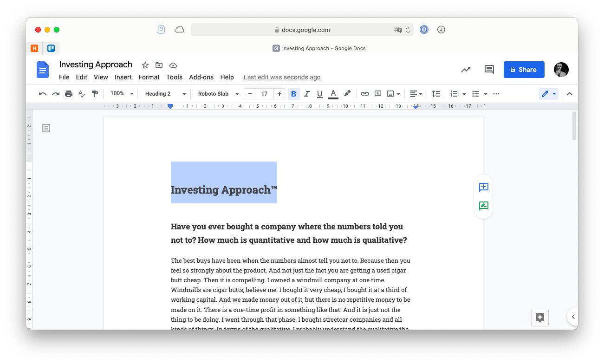Click the Add comment icon beside the document
Viewport: 604px width, 364px height.
(x=483, y=188)
